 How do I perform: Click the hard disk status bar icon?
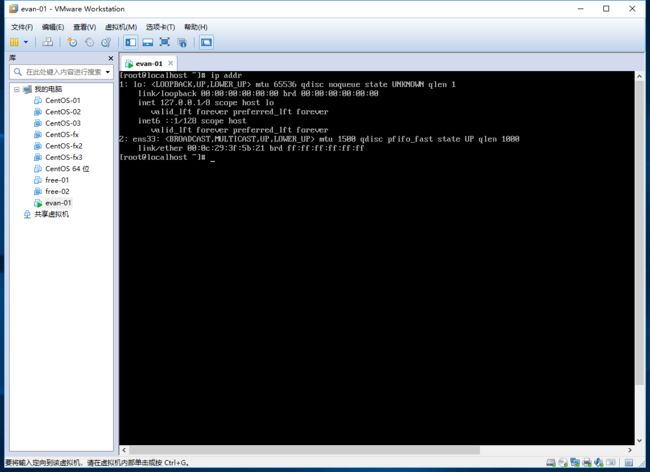(x=551, y=462)
